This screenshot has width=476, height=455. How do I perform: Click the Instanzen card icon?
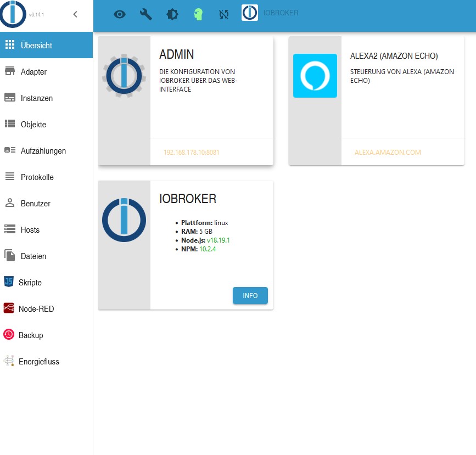coord(10,98)
